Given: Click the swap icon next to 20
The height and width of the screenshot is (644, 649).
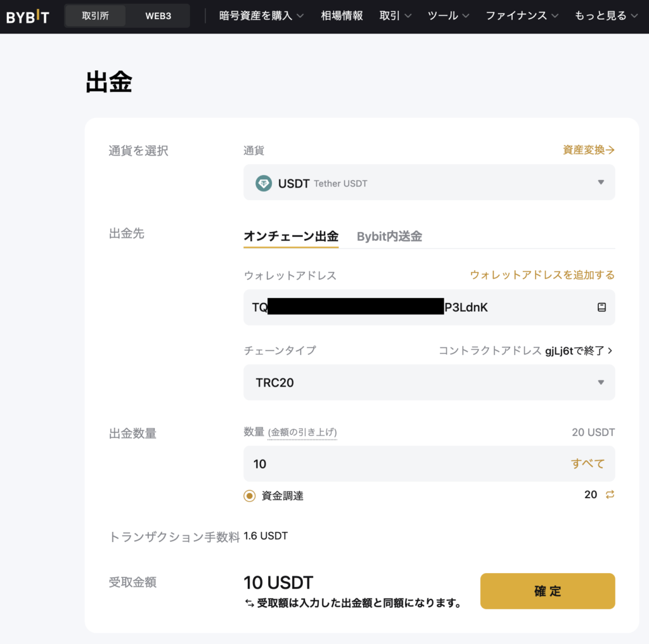Looking at the screenshot, I should tap(610, 494).
